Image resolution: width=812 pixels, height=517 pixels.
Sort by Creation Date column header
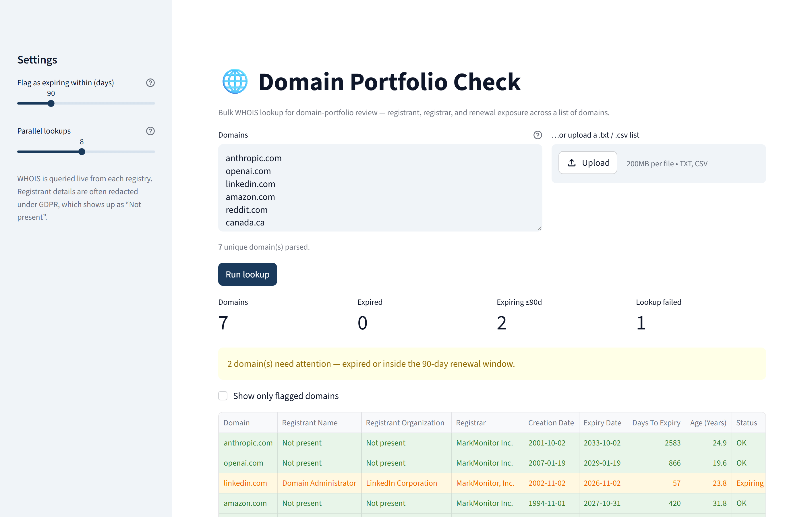(x=551, y=423)
